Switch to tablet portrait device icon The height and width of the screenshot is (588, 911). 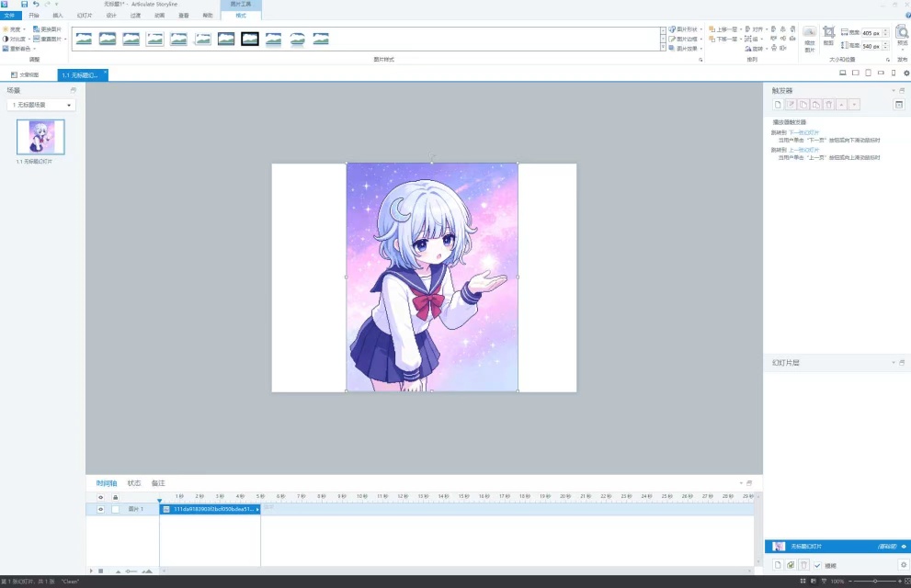pos(868,73)
